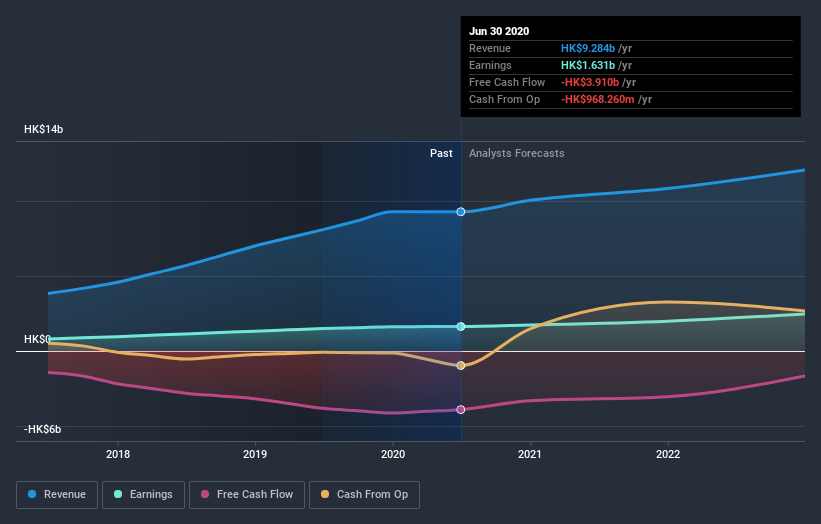Toggle the Earnings legend series

pos(143,495)
